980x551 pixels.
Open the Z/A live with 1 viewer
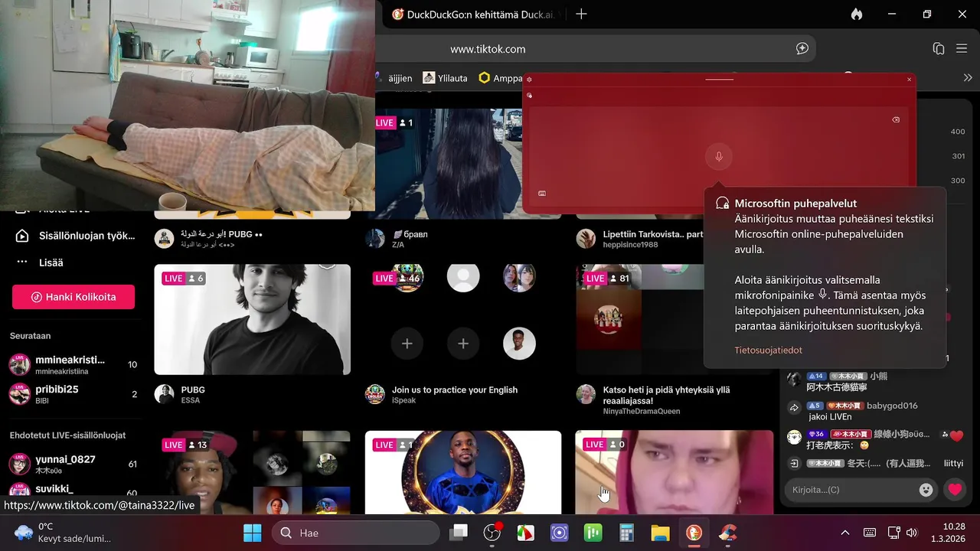pos(449,164)
